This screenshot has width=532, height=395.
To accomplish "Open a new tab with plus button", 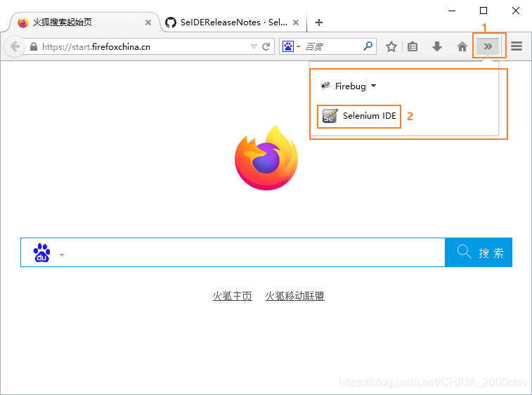I will [319, 22].
